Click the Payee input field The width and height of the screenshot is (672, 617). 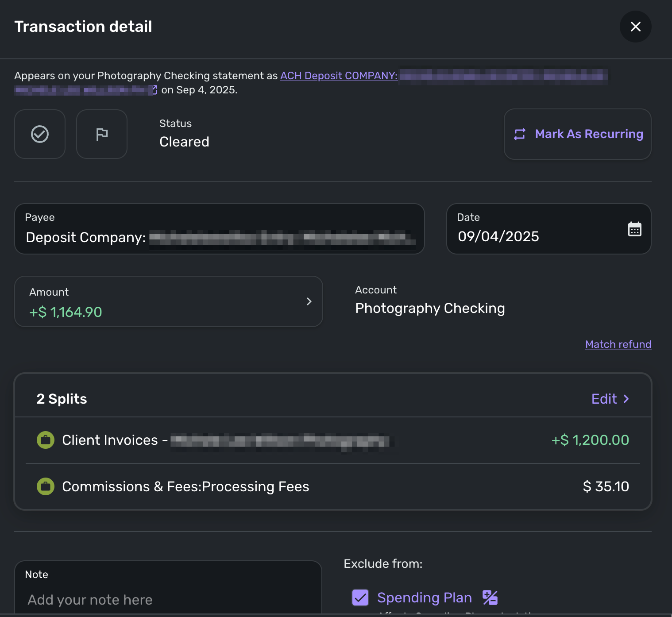point(219,229)
